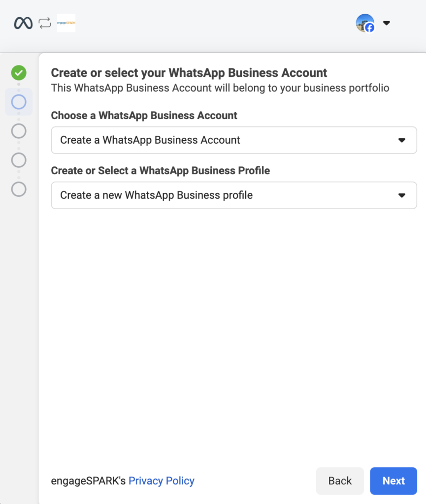426x504 pixels.
Task: Click the profile avatar picture
Action: coord(363,22)
